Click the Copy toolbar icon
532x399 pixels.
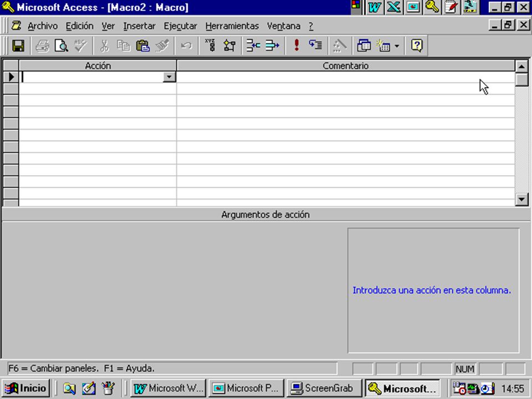click(124, 45)
